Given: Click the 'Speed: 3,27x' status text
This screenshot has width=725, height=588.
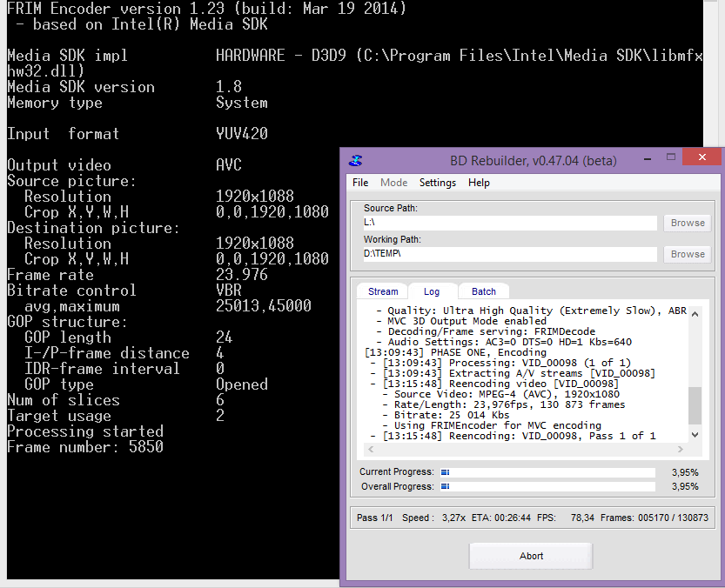Looking at the screenshot, I should pos(433,518).
